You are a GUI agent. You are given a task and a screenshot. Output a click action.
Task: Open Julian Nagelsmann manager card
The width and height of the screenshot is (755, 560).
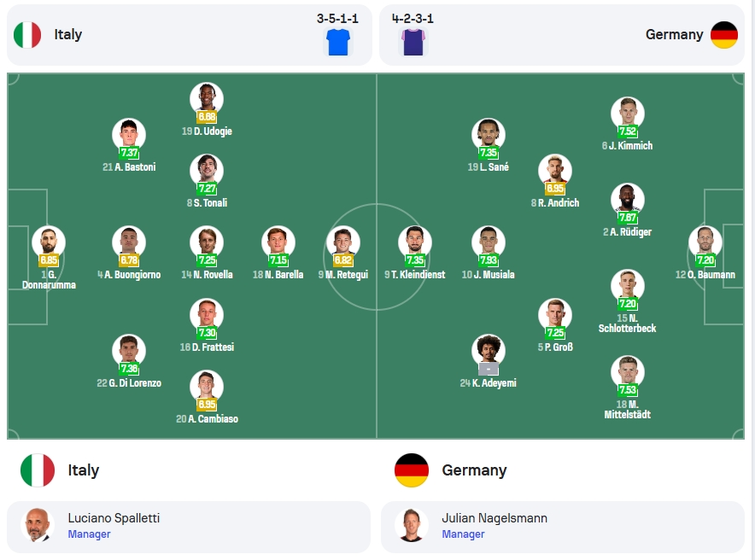[x=562, y=527]
